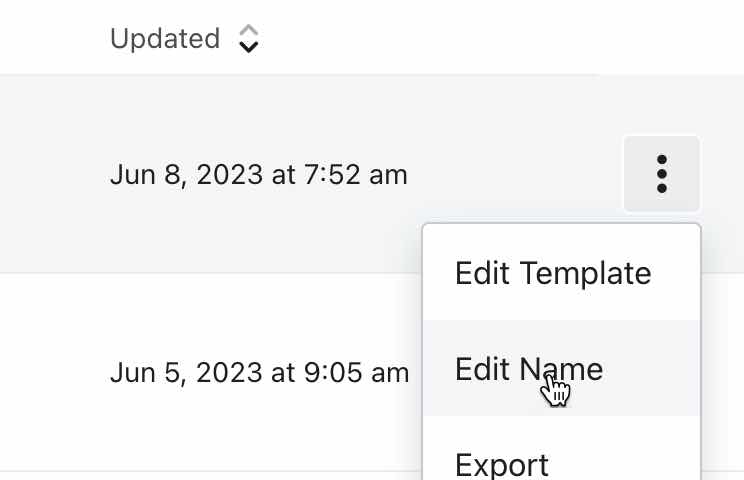
Task: Click the up arrow of the sort icon
Action: pos(249,31)
